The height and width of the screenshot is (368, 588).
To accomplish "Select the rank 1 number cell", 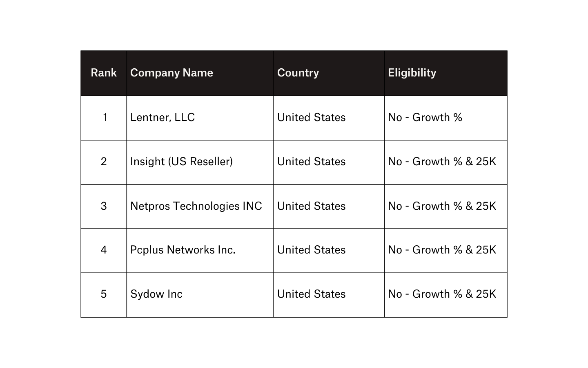I will [105, 118].
